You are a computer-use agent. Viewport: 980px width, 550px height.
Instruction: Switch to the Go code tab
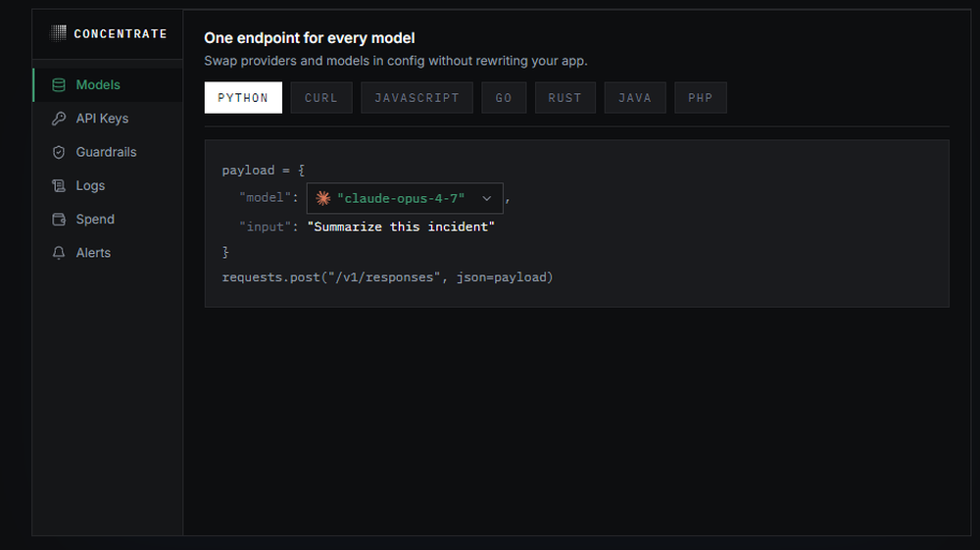click(504, 97)
